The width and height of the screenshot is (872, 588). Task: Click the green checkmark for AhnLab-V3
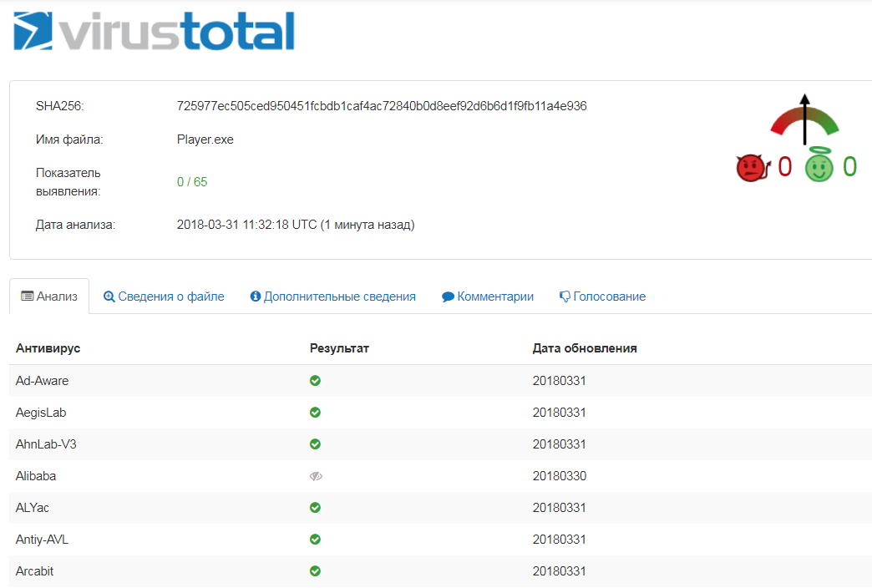coord(316,444)
